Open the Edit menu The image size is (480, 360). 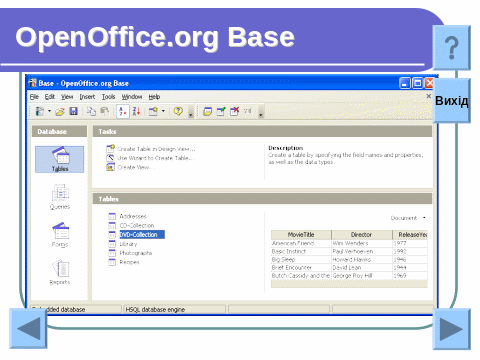tap(50, 97)
